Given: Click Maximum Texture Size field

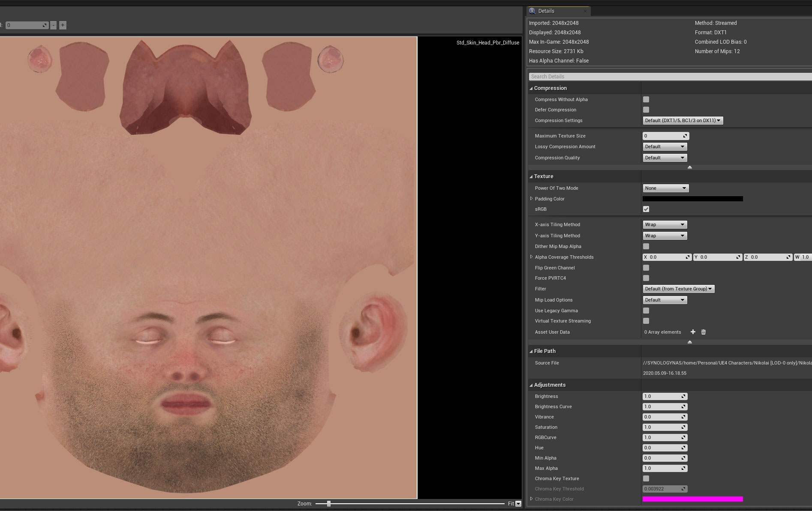Looking at the screenshot, I should pyautogui.click(x=665, y=136).
